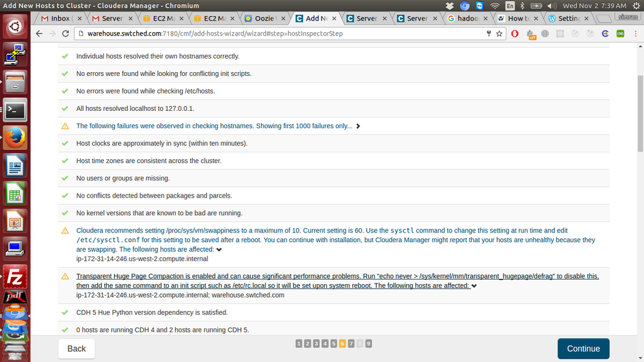Jump to wizard step 5
Viewport: 644px width, 362px height.
click(333, 343)
